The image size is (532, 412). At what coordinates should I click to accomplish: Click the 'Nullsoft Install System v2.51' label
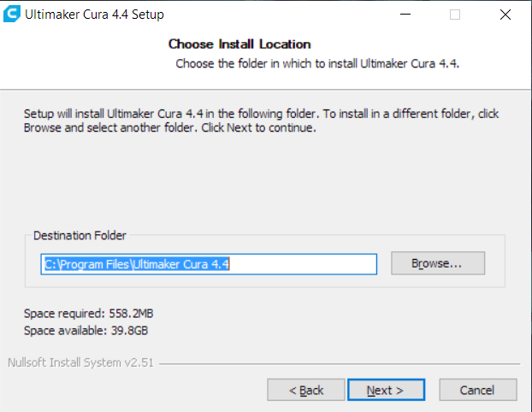pyautogui.click(x=80, y=362)
